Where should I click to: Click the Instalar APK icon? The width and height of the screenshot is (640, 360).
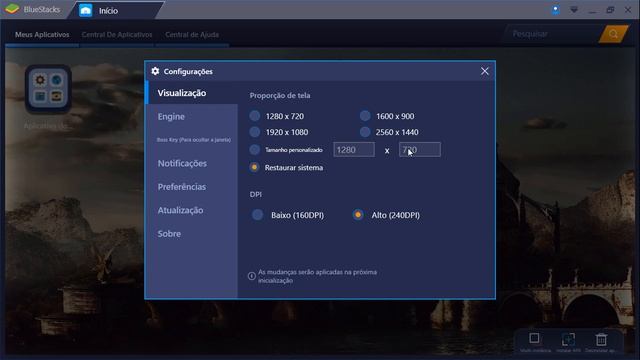[x=568, y=339]
